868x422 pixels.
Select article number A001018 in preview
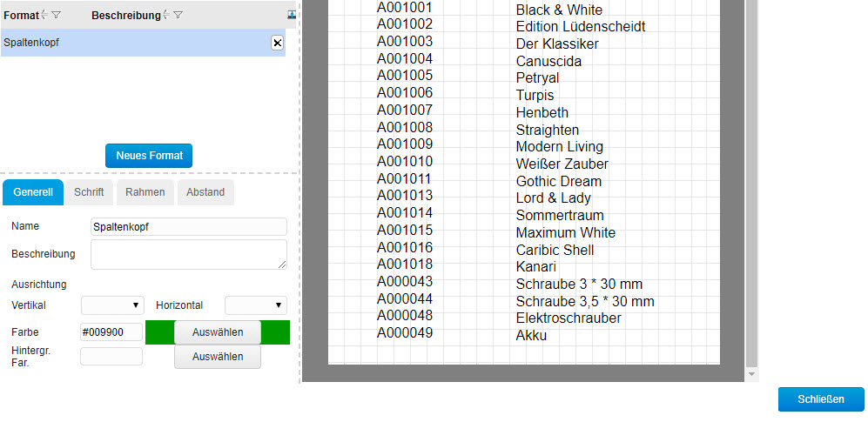click(405, 264)
